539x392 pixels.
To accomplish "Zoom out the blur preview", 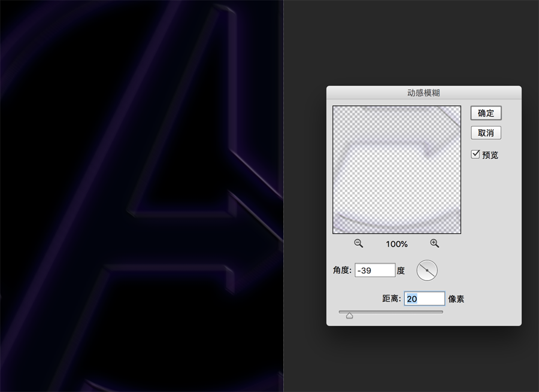I will [x=358, y=244].
